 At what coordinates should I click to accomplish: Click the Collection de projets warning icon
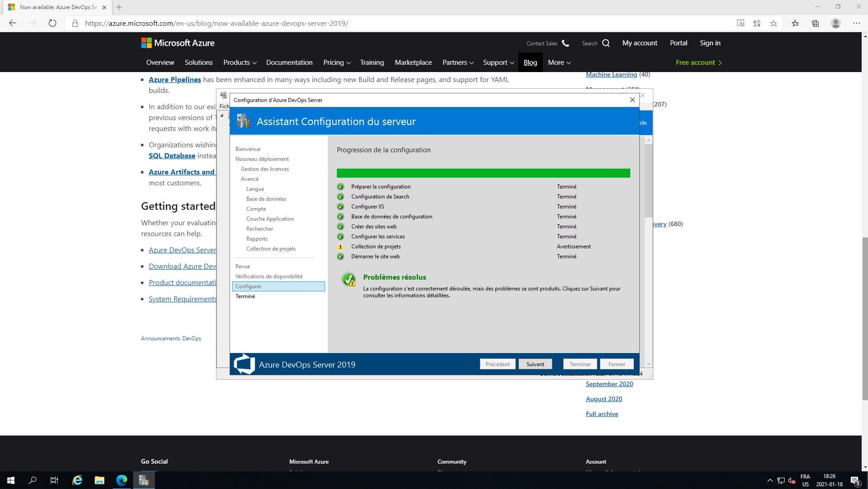(340, 247)
